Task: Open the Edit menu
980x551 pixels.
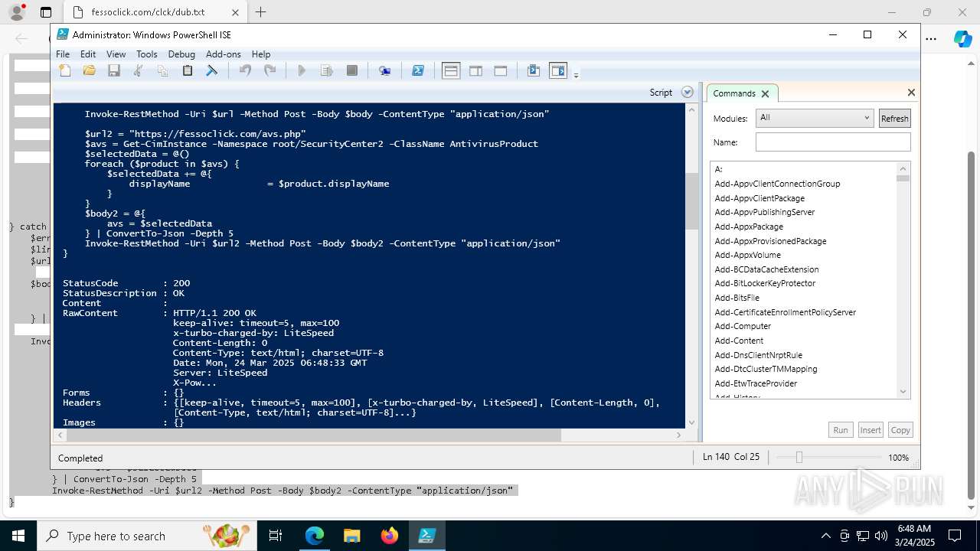Action: 88,54
